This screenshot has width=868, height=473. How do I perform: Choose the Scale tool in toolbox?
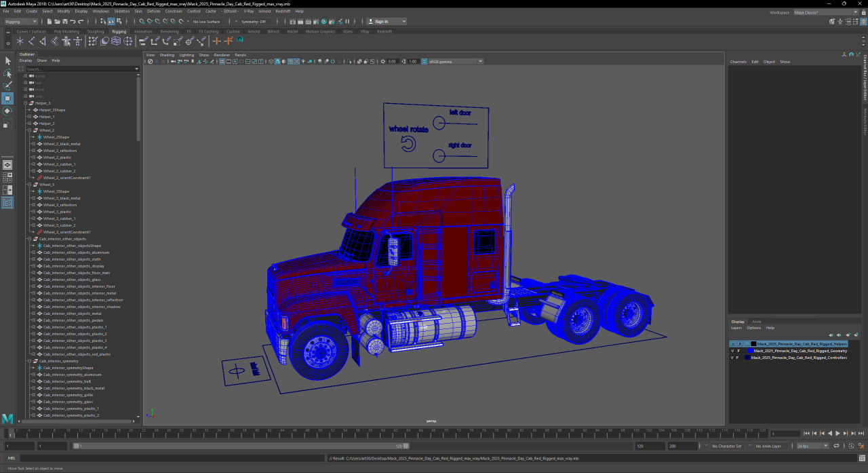7,124
